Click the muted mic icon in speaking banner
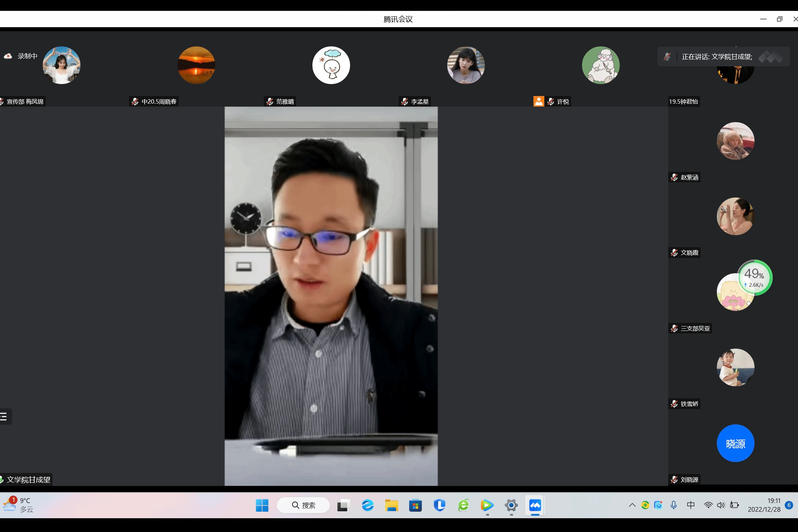The width and height of the screenshot is (798, 532). (667, 57)
